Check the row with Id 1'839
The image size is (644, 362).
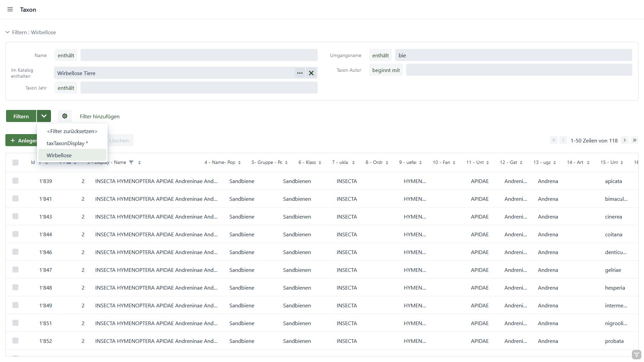pos(15,181)
